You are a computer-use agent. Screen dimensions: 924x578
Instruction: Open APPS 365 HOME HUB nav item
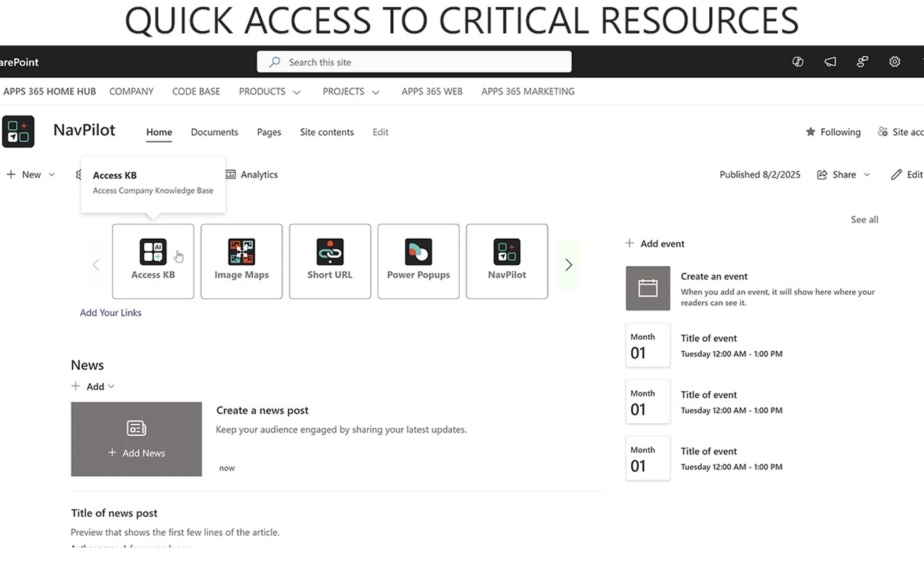click(50, 91)
